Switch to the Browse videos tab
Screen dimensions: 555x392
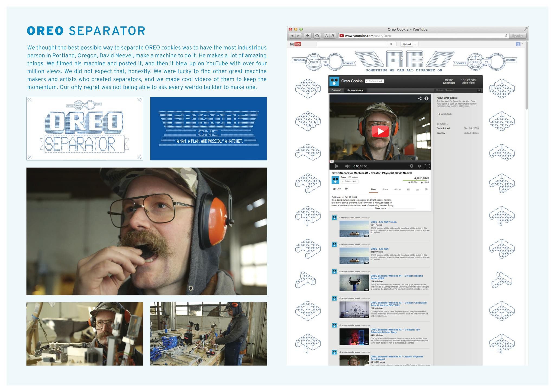coord(355,90)
